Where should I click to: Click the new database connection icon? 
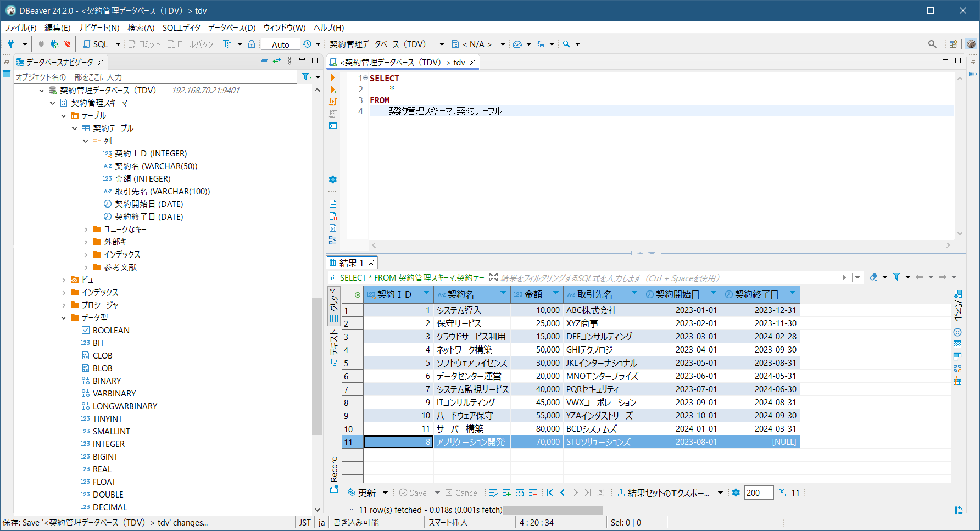point(12,44)
